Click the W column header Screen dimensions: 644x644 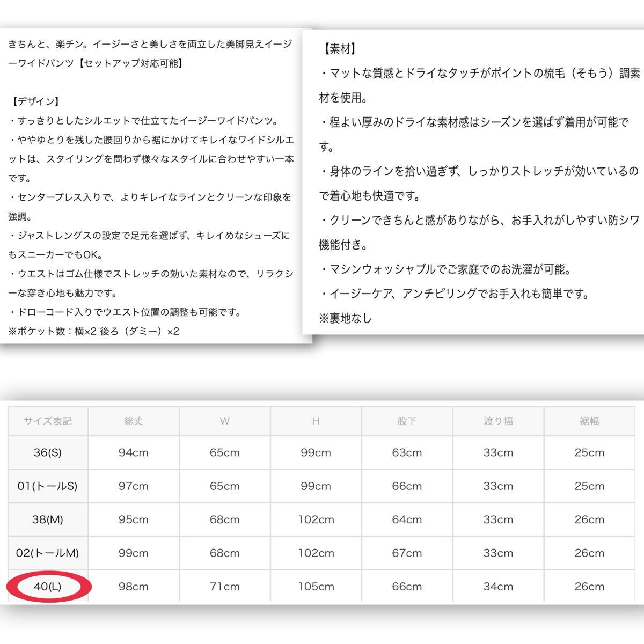point(225,421)
